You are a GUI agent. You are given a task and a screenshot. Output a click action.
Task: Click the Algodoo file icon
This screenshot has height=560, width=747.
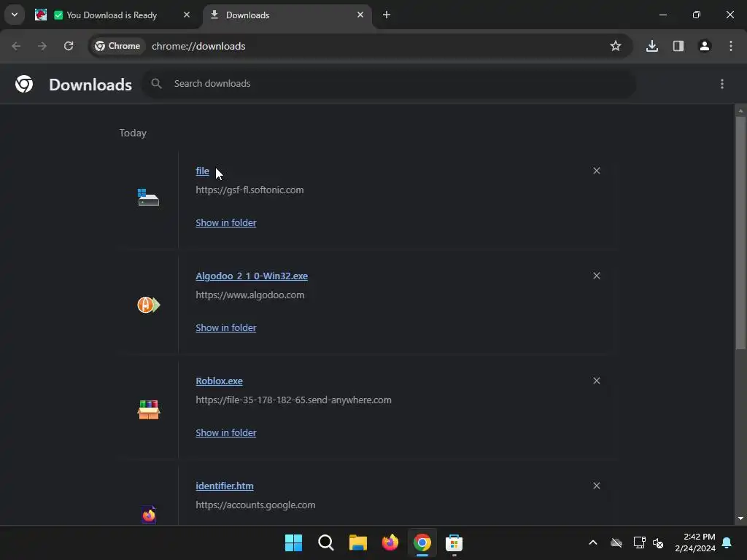(x=149, y=305)
